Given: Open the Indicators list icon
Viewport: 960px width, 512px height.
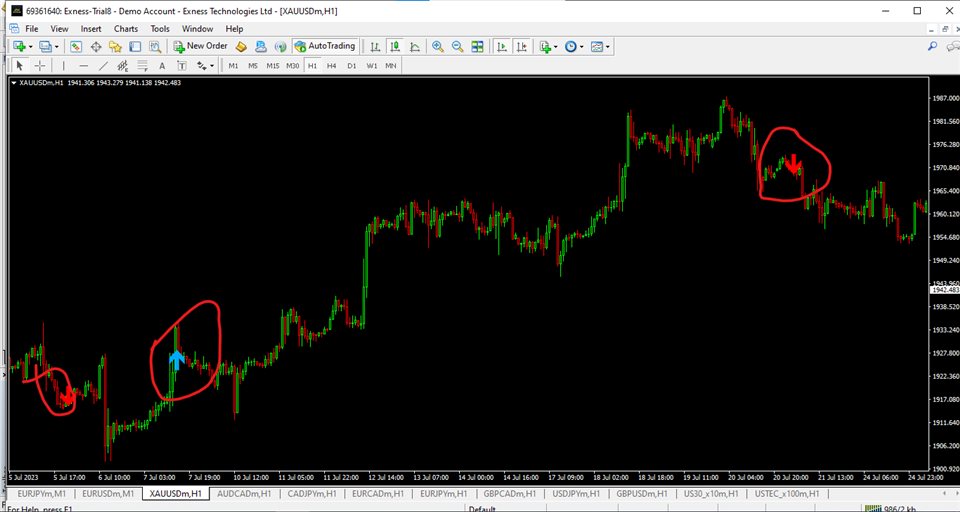Looking at the screenshot, I should tap(544, 47).
